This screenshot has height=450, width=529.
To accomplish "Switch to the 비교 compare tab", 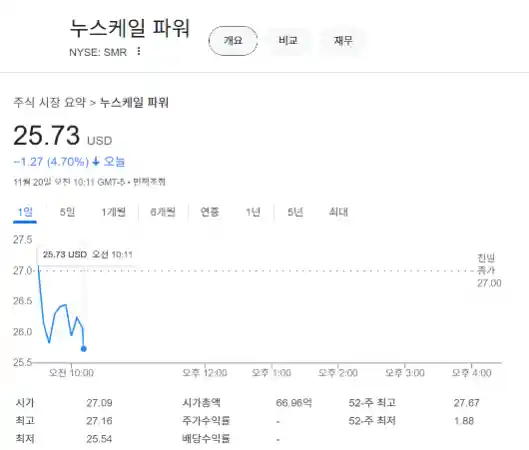I will (288, 41).
